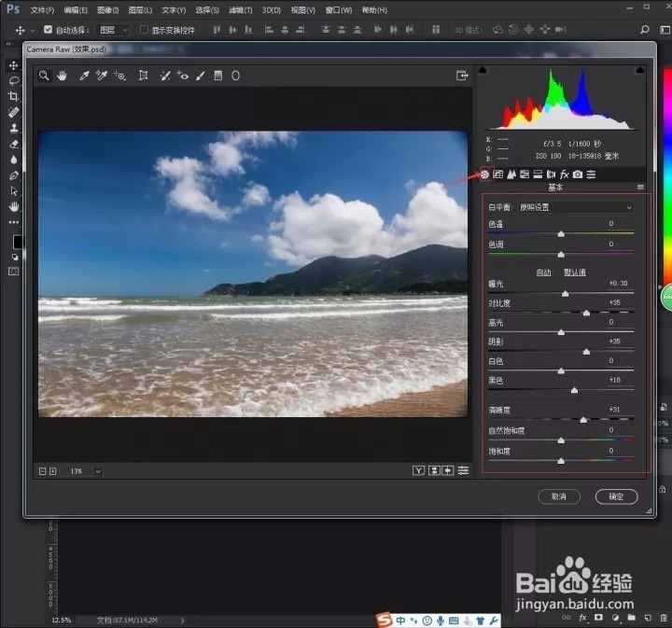Switch to the Tone Curve panel tab

[x=498, y=174]
